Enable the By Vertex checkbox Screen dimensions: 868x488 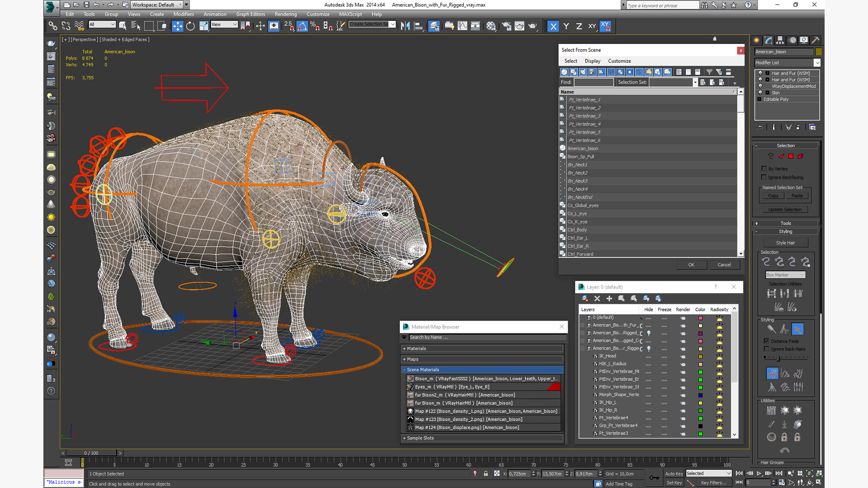point(764,169)
